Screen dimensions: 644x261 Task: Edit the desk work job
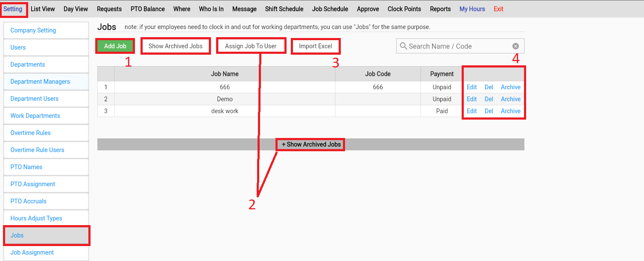click(x=471, y=111)
